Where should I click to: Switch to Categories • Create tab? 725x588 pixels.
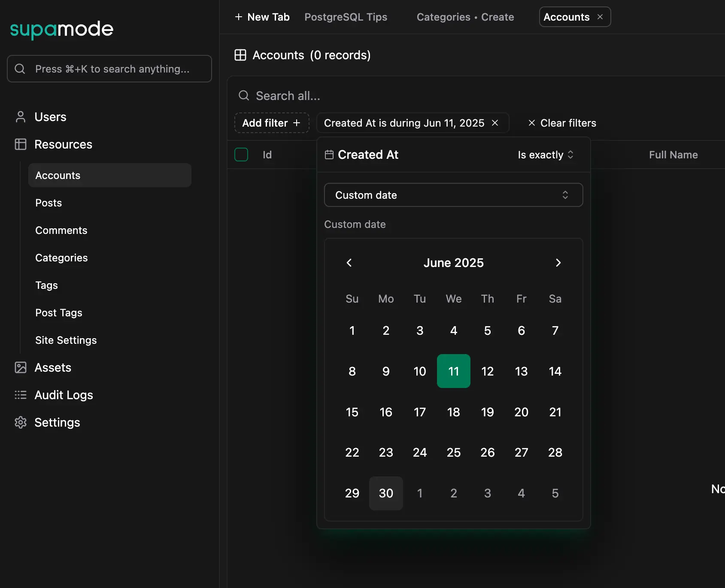coord(465,17)
